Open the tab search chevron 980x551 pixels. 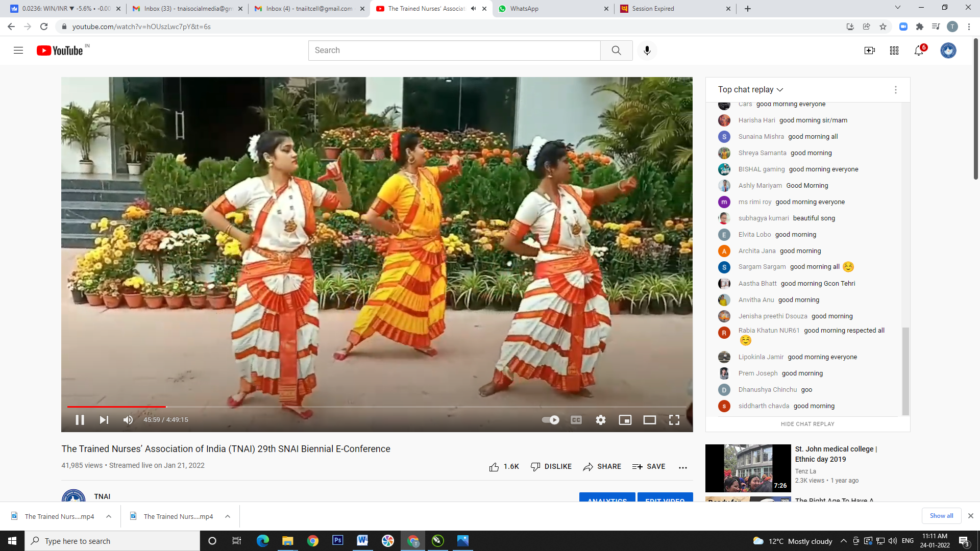(898, 8)
